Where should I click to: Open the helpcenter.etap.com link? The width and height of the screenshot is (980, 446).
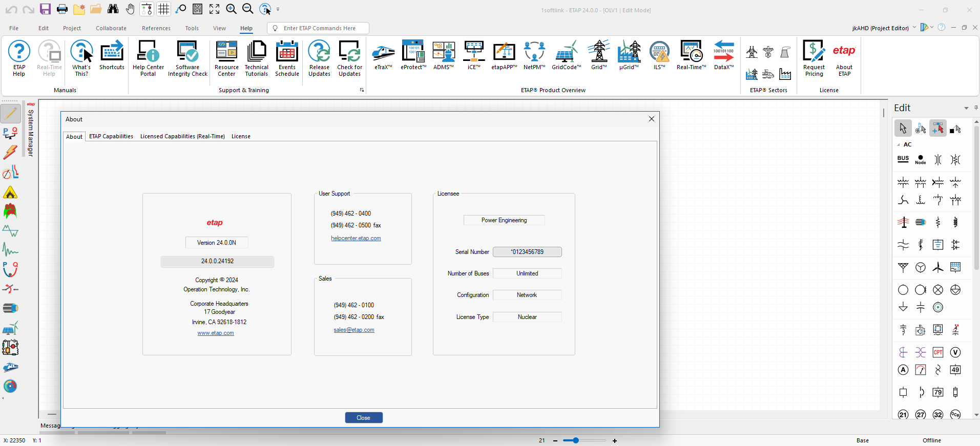(x=356, y=238)
